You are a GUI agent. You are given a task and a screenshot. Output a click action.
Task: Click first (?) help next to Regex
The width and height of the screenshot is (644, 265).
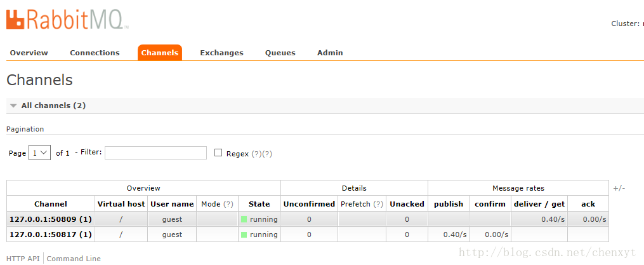pos(256,154)
